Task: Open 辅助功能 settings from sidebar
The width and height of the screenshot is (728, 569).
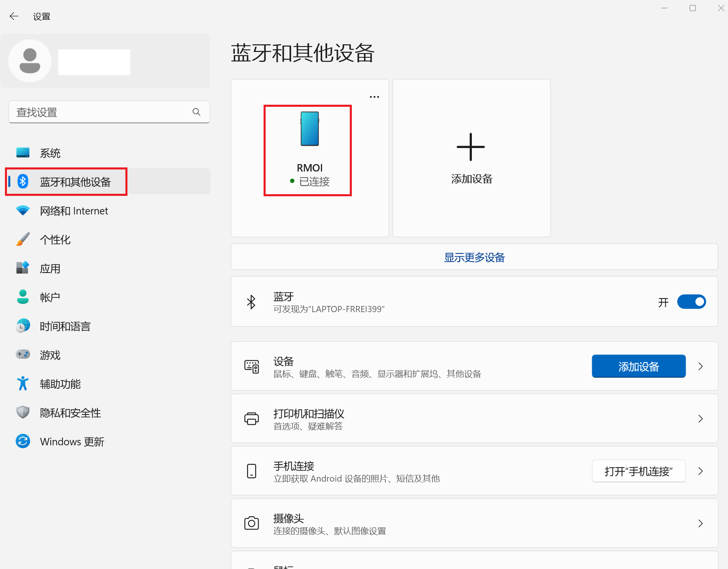Action: click(x=60, y=384)
